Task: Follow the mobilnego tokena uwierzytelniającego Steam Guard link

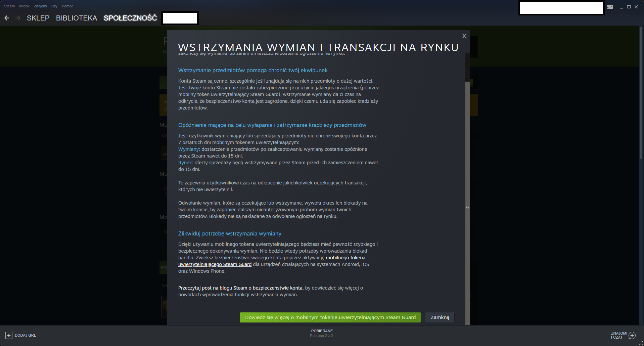Action: (x=345, y=258)
